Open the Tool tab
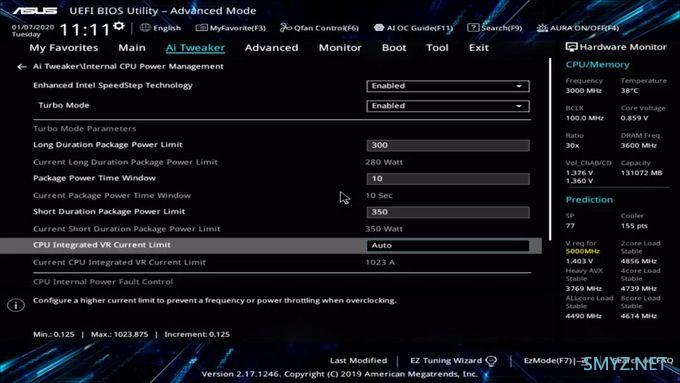The height and width of the screenshot is (383, 680). (x=437, y=48)
